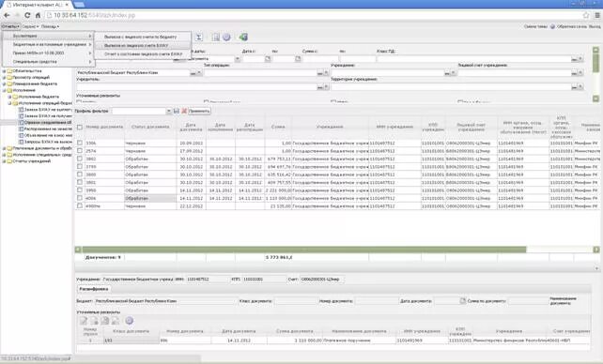The width and height of the screenshot is (603, 364).
Task: Check the row for document 2574
Action: click(80, 151)
